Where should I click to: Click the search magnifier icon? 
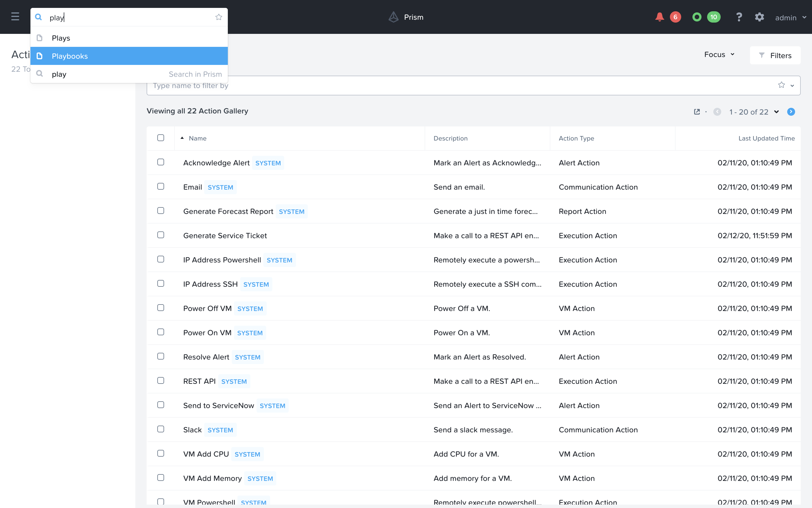[x=39, y=17]
